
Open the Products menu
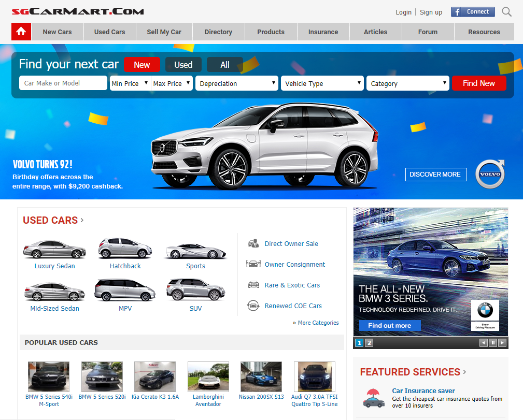(x=271, y=32)
